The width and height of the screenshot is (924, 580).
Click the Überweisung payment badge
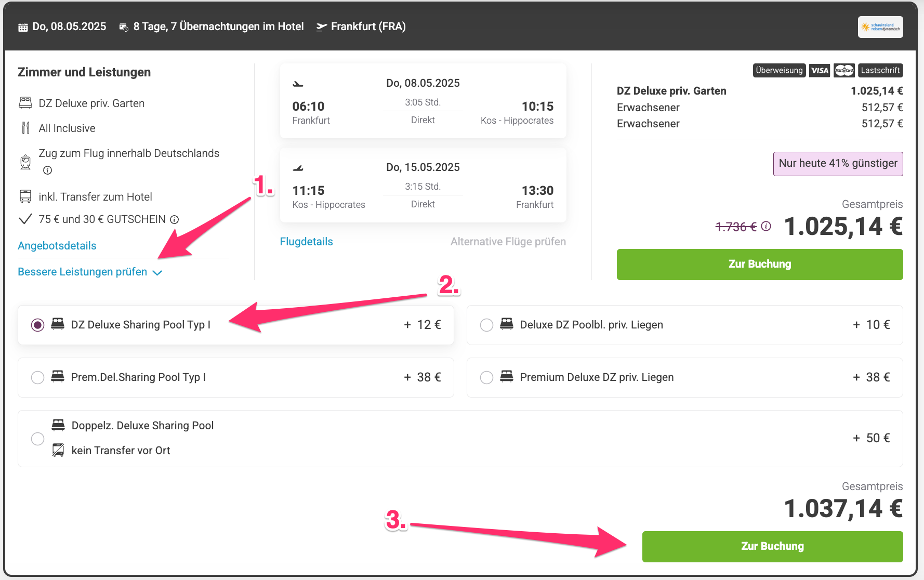tap(778, 70)
